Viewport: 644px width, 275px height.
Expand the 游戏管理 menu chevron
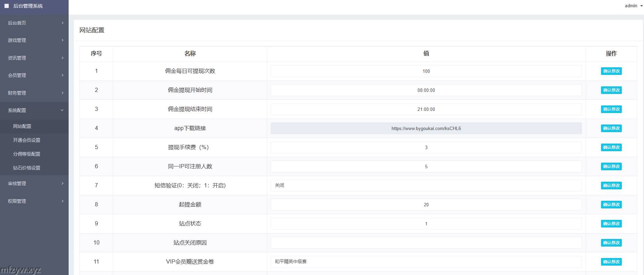pyautogui.click(x=62, y=40)
